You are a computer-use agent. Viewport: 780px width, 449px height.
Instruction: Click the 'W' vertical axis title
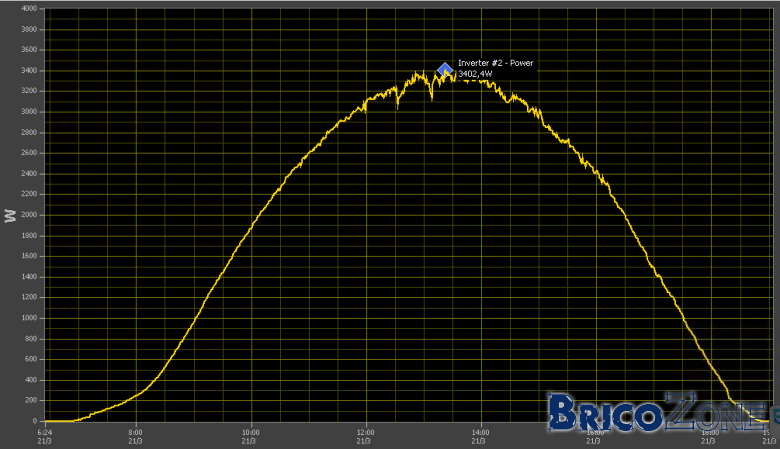(x=10, y=215)
